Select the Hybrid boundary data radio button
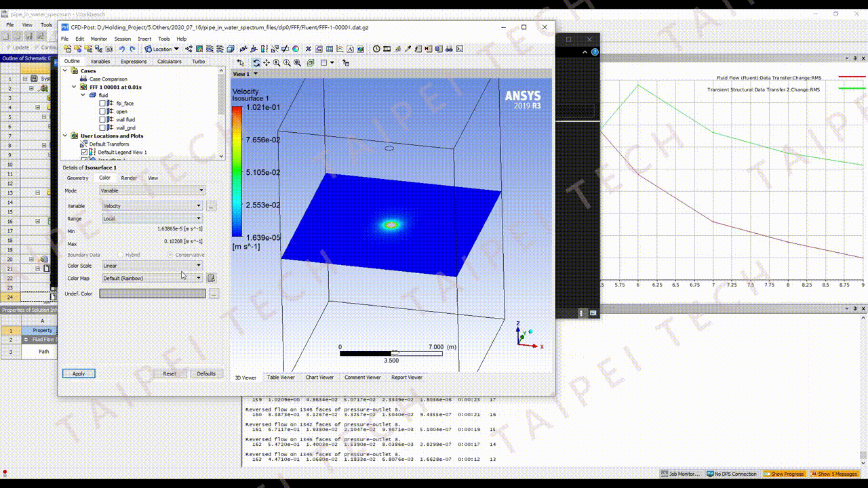This screenshot has height=488, width=868. pos(121,255)
